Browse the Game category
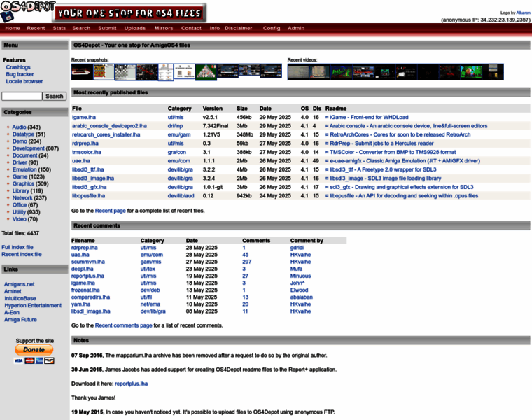 [x=20, y=176]
